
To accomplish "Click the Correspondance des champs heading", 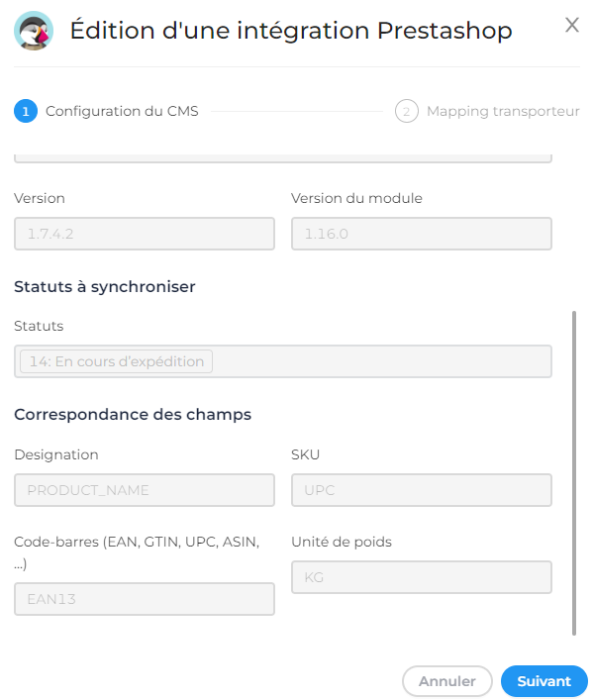I will [133, 414].
